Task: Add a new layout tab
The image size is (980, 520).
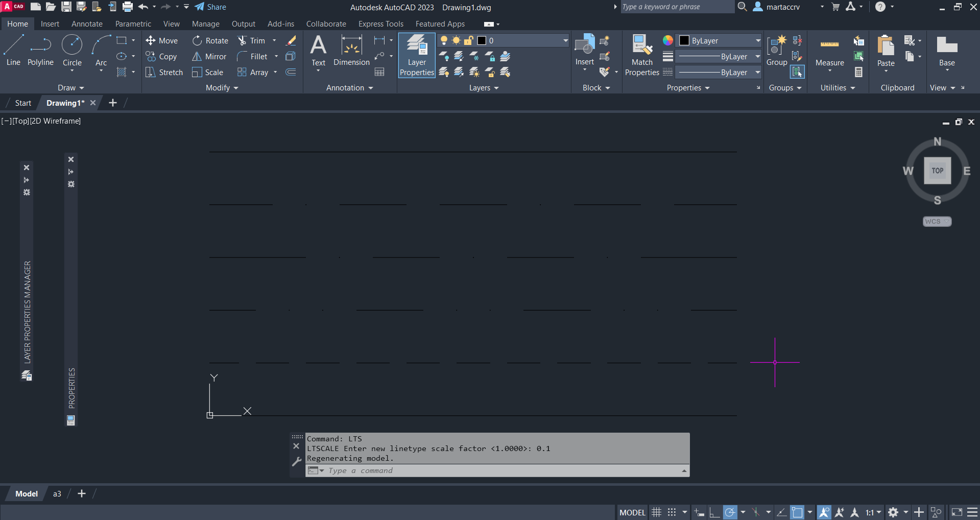Action: (x=82, y=493)
